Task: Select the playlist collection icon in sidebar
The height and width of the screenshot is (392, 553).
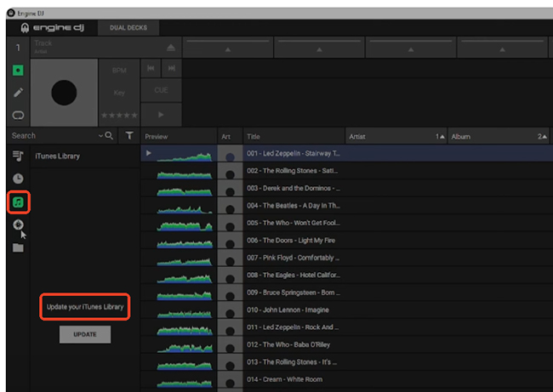Action: click(x=18, y=156)
